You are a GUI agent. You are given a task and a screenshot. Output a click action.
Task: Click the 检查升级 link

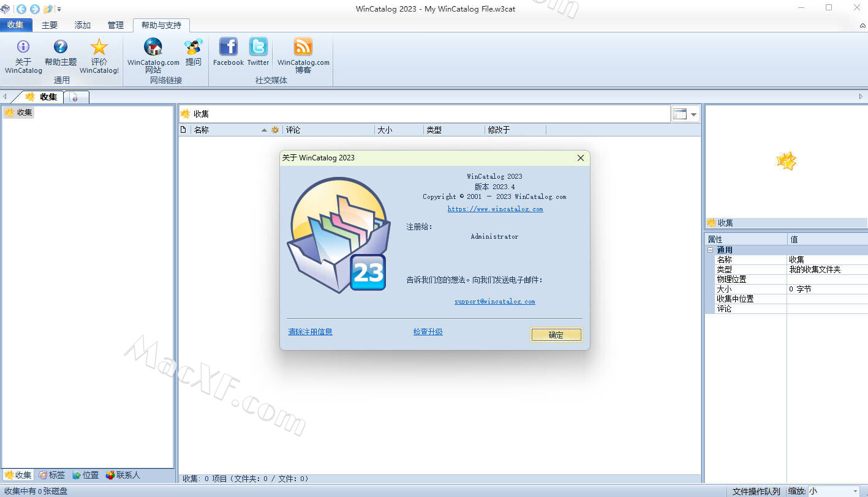(x=428, y=332)
